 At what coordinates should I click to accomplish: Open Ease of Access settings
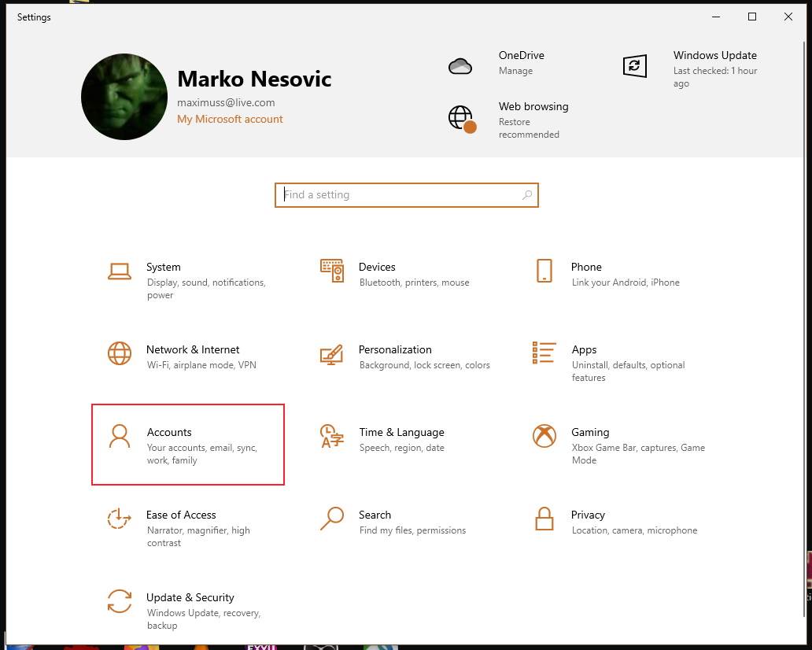(181, 515)
